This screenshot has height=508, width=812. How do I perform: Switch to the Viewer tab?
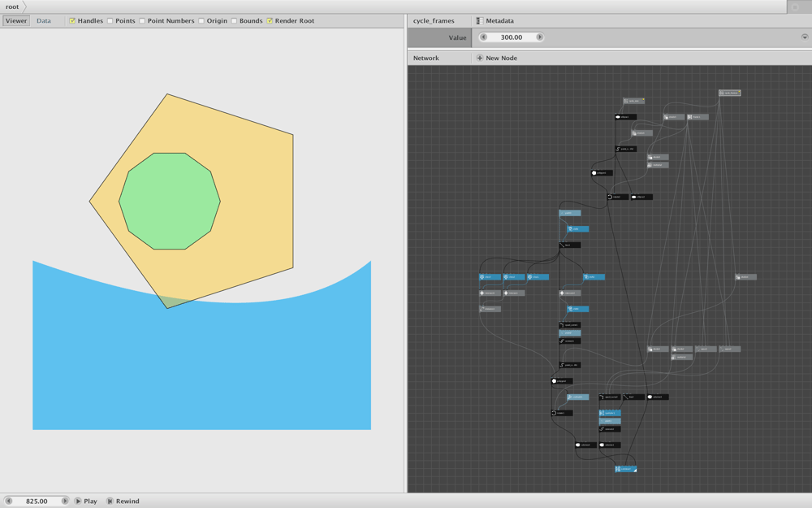pyautogui.click(x=16, y=21)
